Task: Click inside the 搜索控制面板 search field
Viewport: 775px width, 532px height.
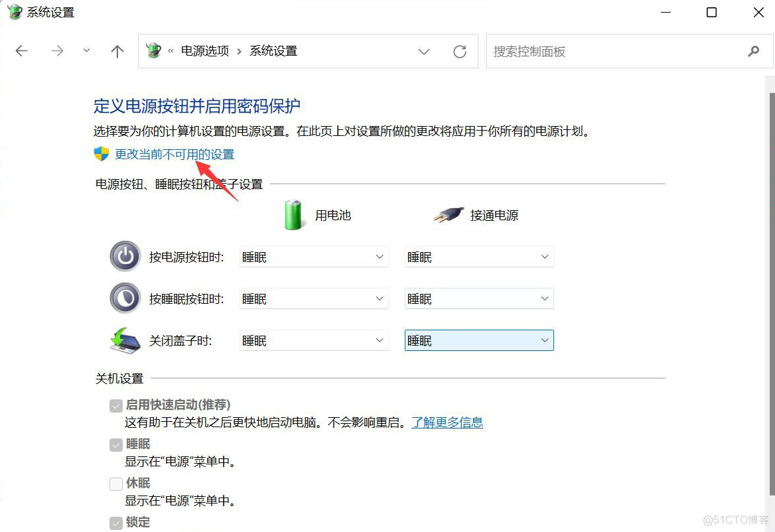Action: coord(597,51)
